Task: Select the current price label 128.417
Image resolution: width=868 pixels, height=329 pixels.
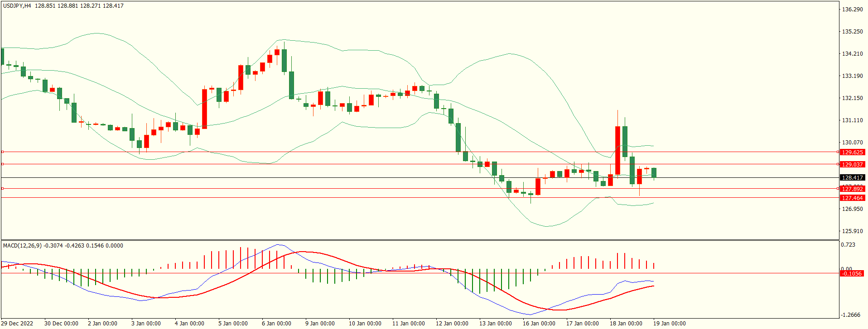Action: tap(852, 178)
